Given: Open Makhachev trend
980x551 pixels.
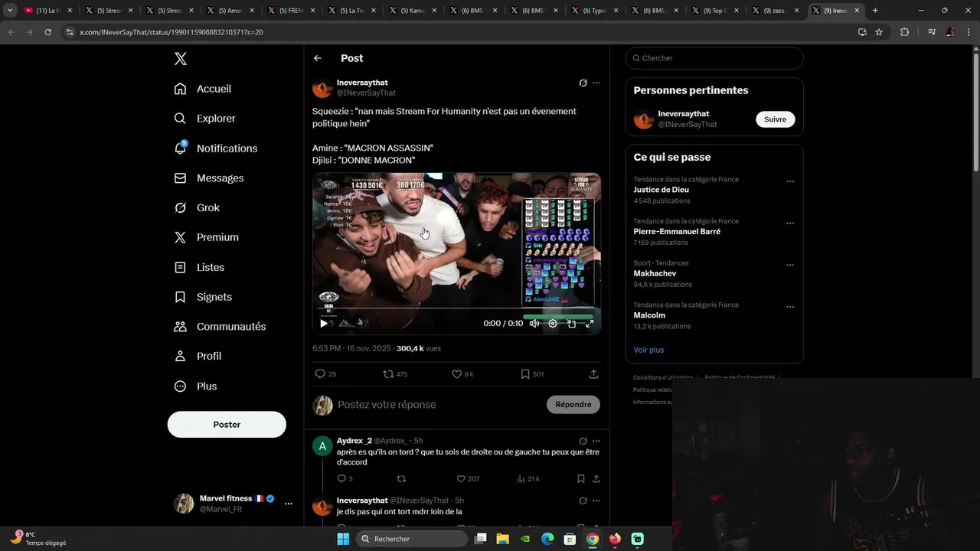Looking at the screenshot, I should pyautogui.click(x=655, y=273).
